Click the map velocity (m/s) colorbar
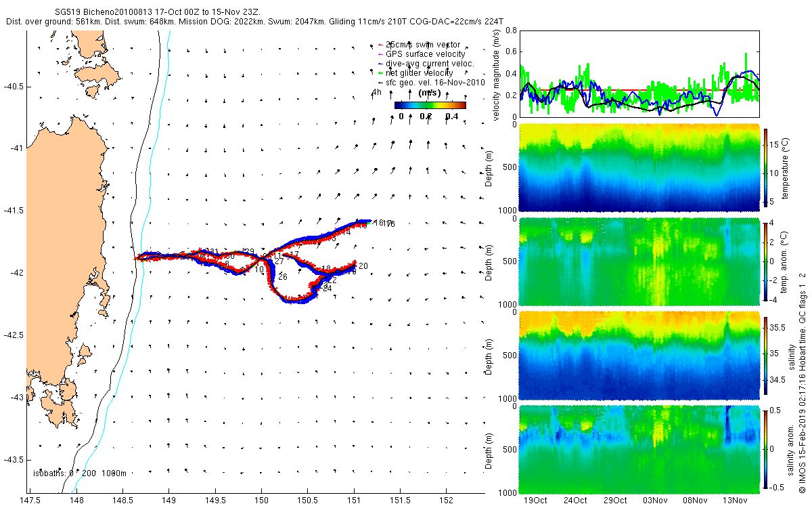812x508 pixels. (x=430, y=105)
